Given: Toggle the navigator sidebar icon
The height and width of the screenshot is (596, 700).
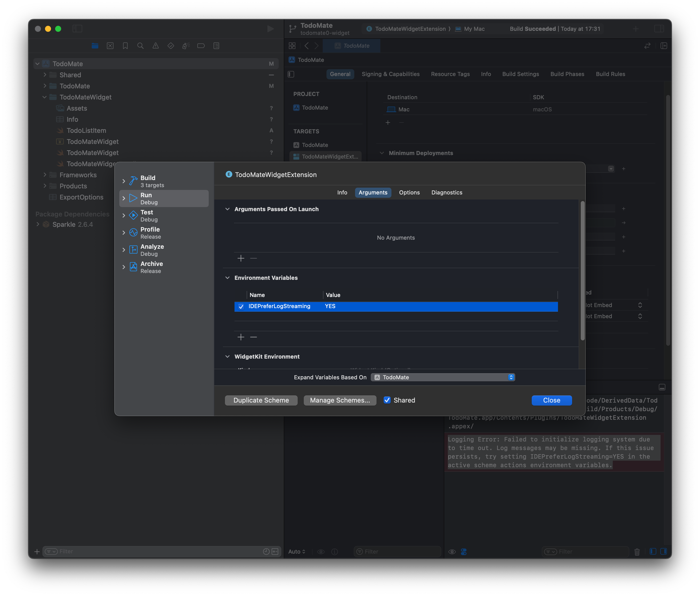Looking at the screenshot, I should point(77,29).
